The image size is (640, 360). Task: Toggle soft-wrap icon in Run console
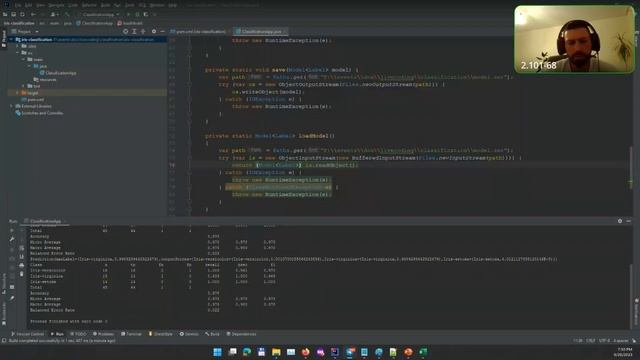click(x=22, y=248)
